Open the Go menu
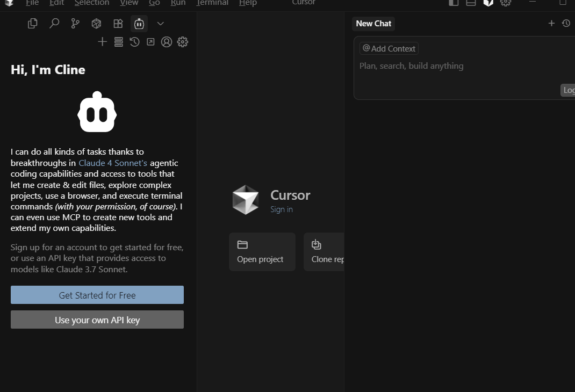The height and width of the screenshot is (392, 575). (154, 3)
